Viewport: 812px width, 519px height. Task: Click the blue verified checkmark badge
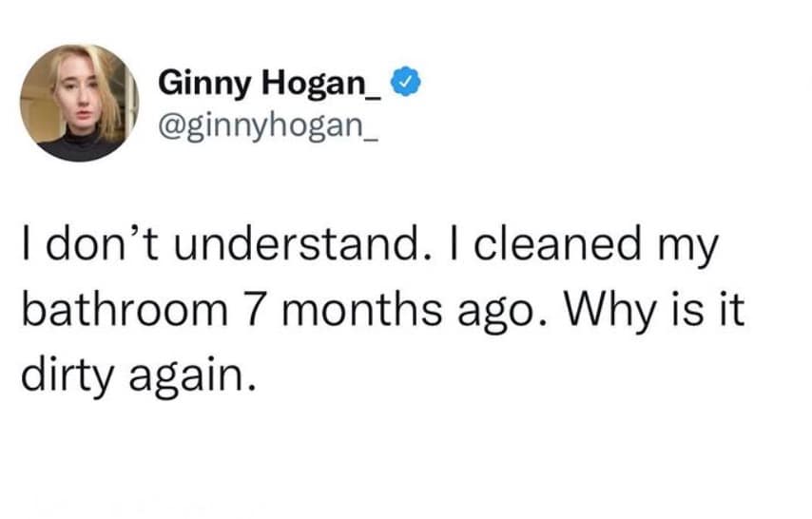point(404,85)
